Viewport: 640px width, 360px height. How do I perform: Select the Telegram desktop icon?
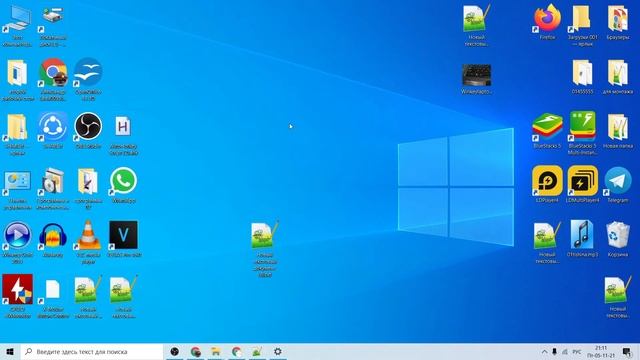click(x=618, y=181)
